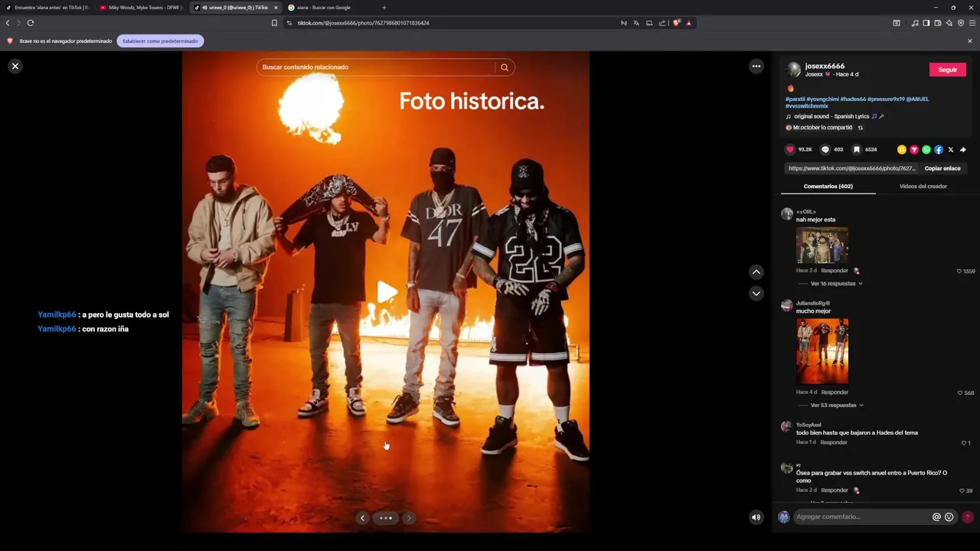The image size is (980, 551).
Task: Repost using the yellow repost icon
Action: [x=902, y=150]
